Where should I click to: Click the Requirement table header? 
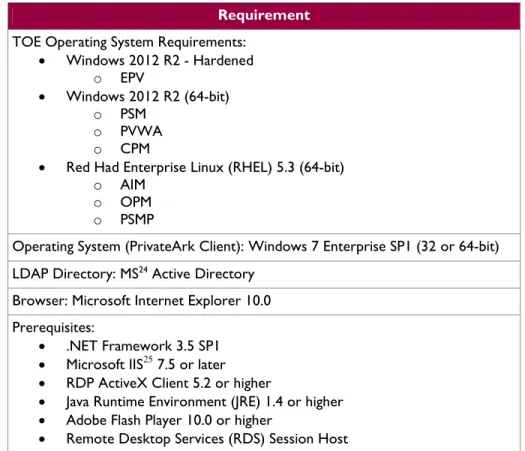[264, 15]
